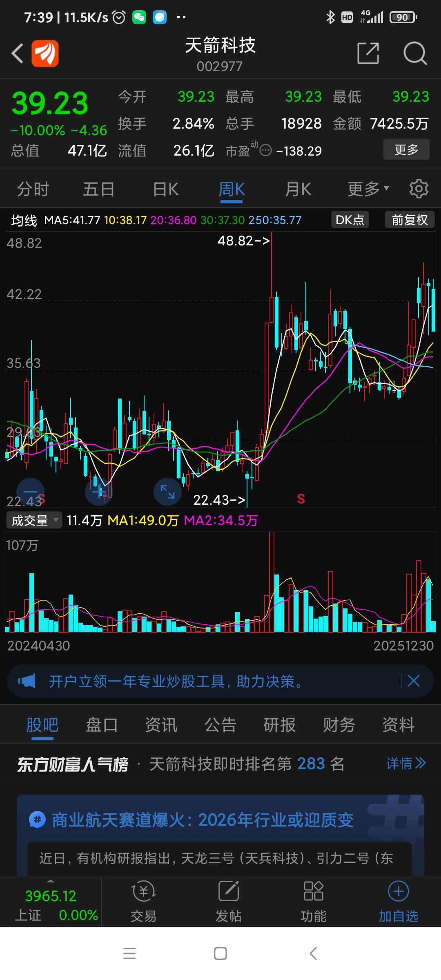This screenshot has height=980, width=441.
Task: Open the 股吧 forum tab
Action: 42,725
